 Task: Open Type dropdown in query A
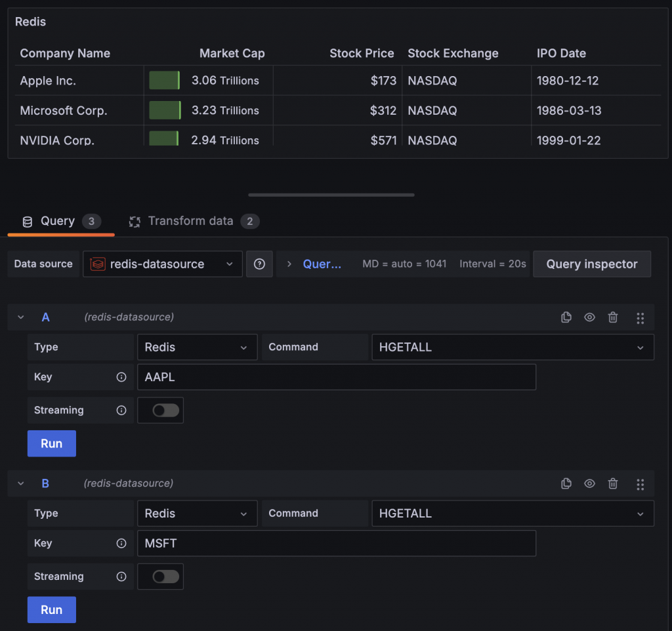click(197, 347)
